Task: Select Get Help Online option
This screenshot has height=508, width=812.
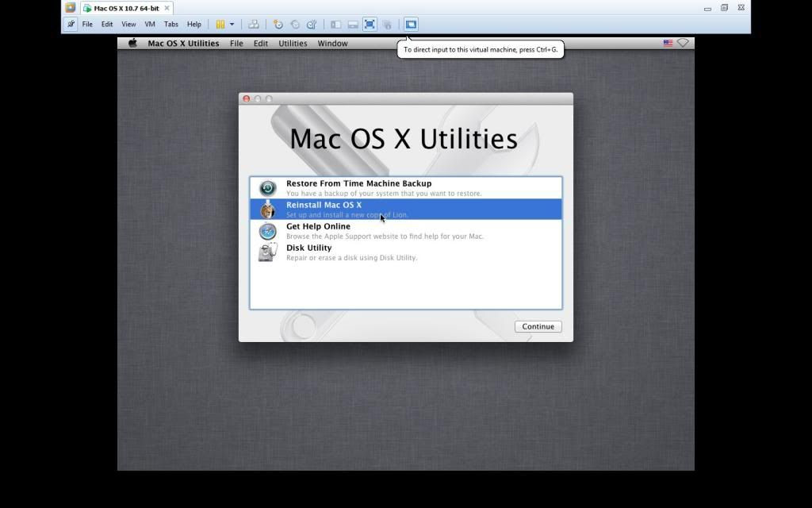Action: pos(406,231)
